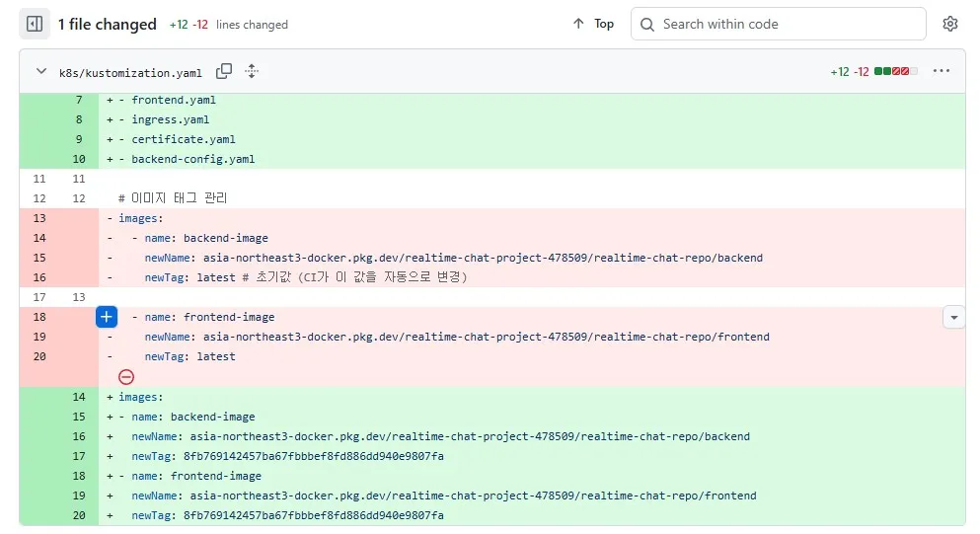The image size is (980, 534).
Task: Copy the kustomization.yaml file path
Action: coord(224,71)
